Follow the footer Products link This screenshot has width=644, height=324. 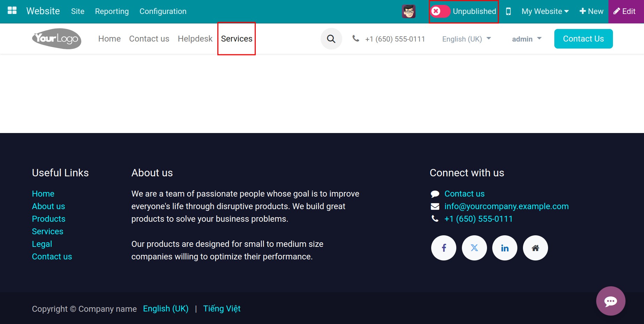coord(49,219)
